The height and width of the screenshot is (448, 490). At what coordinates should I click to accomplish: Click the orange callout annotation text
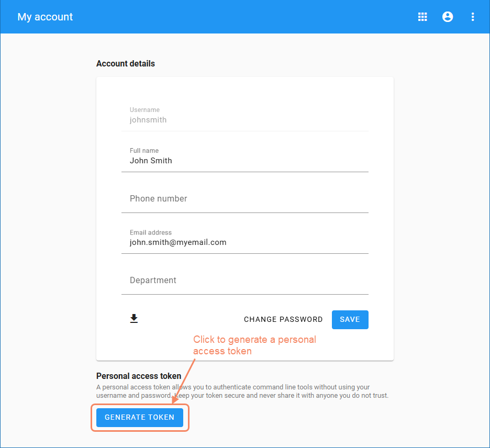[254, 345]
